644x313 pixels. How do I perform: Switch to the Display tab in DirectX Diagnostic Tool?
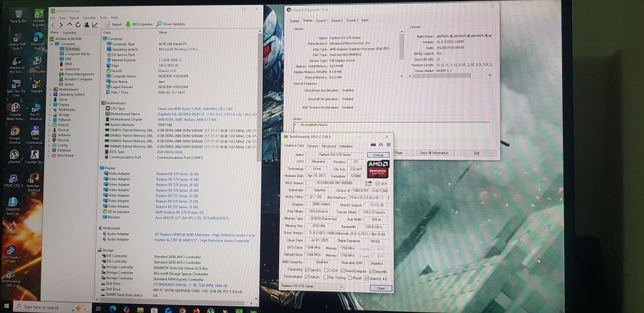[308, 20]
